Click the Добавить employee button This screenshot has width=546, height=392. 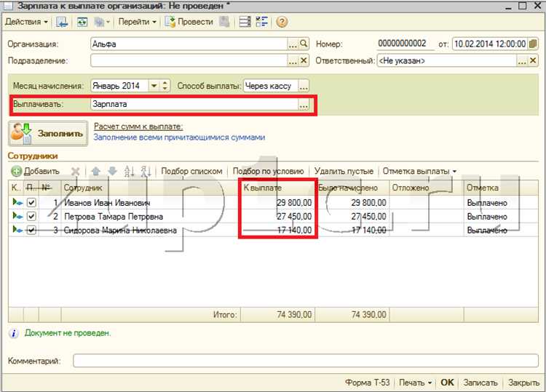[x=36, y=171]
